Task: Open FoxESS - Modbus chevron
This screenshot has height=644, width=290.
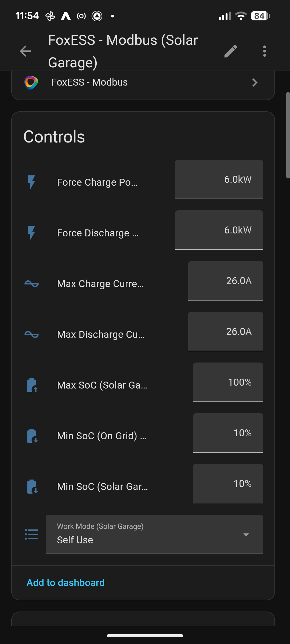Action: tap(255, 82)
